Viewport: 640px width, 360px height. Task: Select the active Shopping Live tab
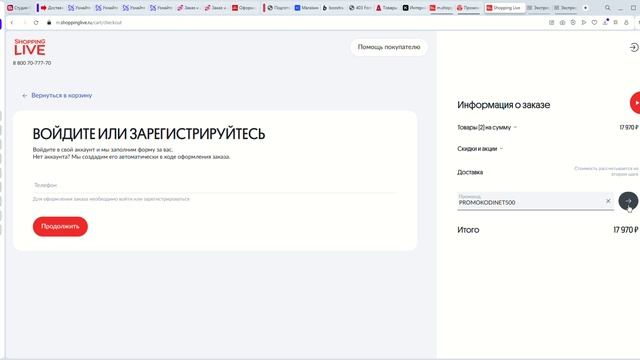[x=504, y=8]
